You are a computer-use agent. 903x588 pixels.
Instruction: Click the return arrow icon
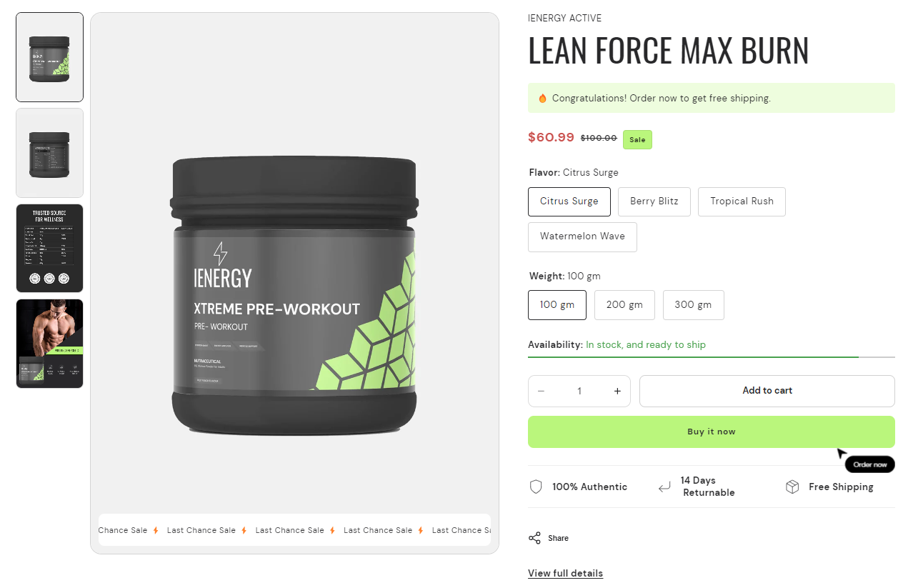(x=664, y=487)
